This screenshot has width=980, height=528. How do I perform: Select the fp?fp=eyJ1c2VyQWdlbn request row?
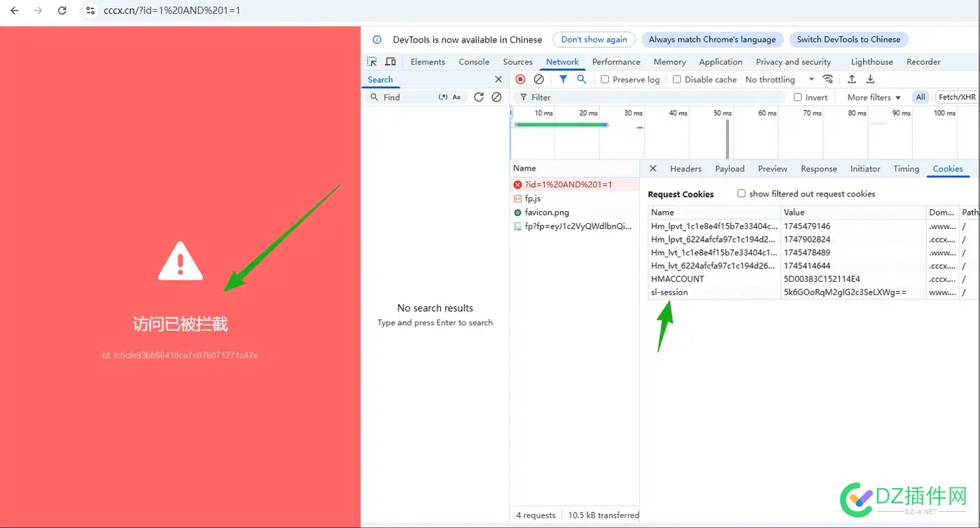click(x=575, y=226)
